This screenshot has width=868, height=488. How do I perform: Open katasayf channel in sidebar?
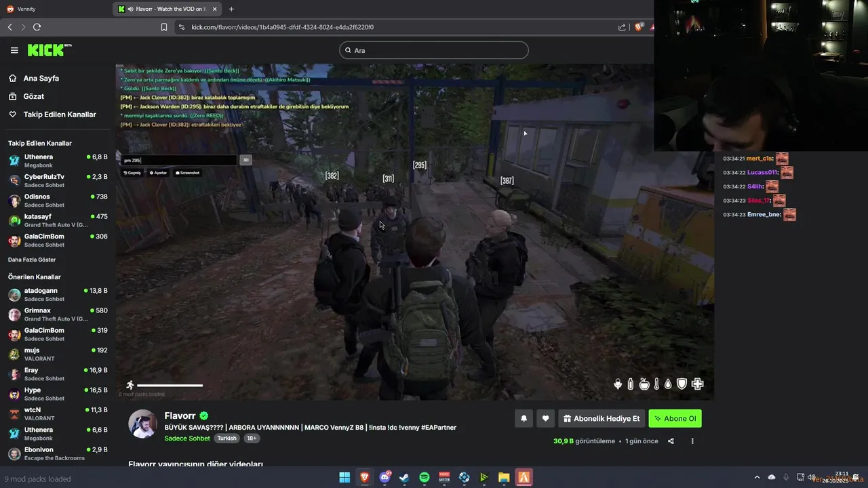click(x=57, y=220)
